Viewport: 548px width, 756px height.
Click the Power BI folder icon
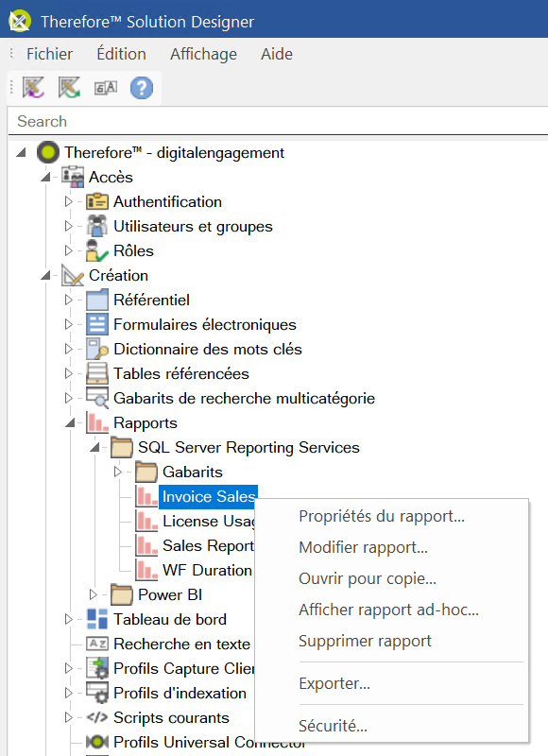122,595
